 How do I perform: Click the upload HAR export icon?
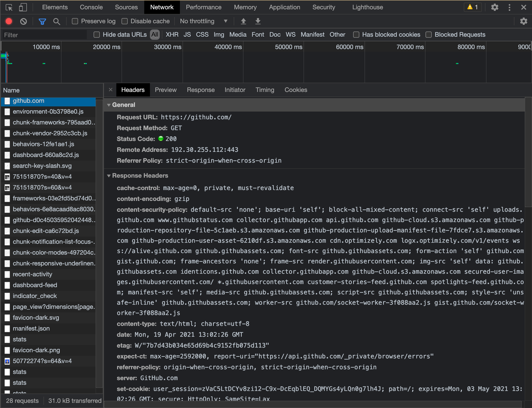243,21
